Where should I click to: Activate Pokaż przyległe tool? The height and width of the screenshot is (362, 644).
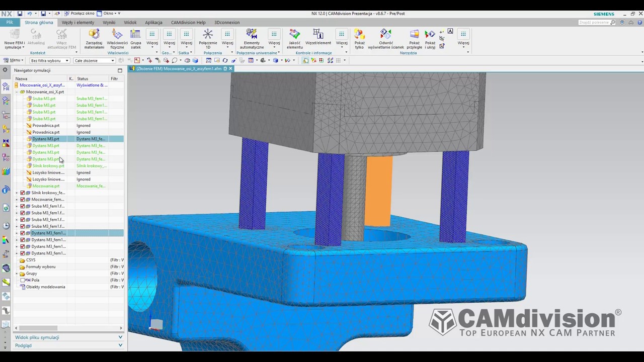pos(415,38)
